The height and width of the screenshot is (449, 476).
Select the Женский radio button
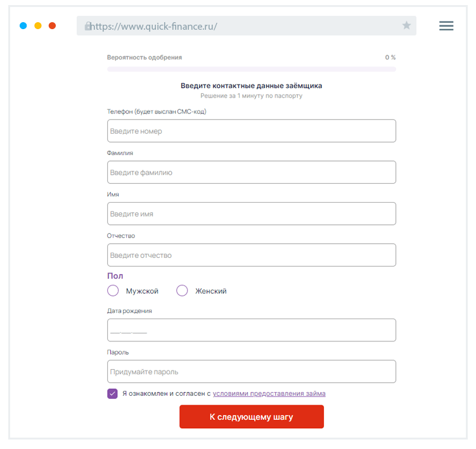pyautogui.click(x=182, y=291)
